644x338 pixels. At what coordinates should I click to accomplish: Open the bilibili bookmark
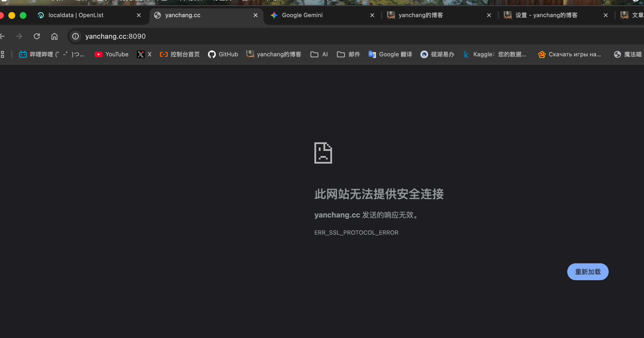52,54
